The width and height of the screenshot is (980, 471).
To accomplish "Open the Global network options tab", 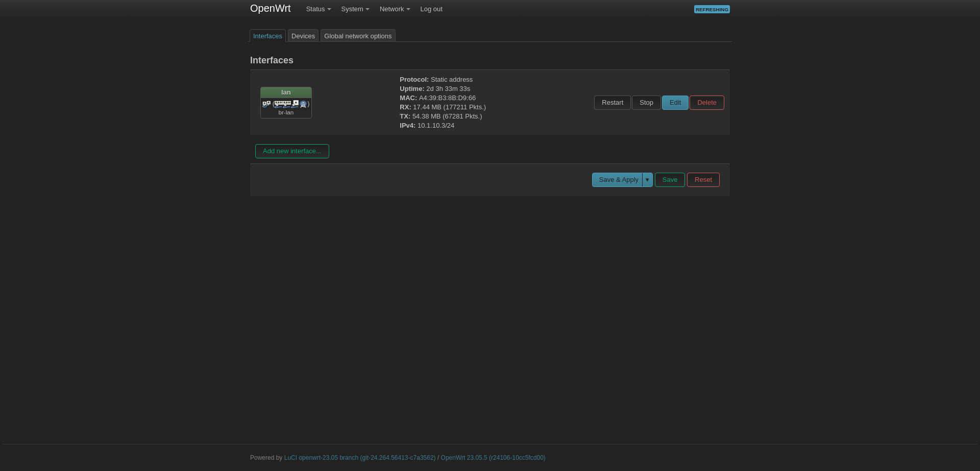I will tap(358, 36).
